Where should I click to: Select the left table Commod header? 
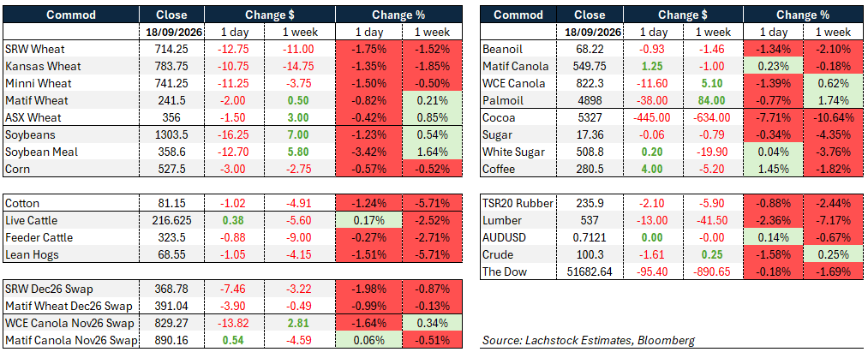point(71,15)
